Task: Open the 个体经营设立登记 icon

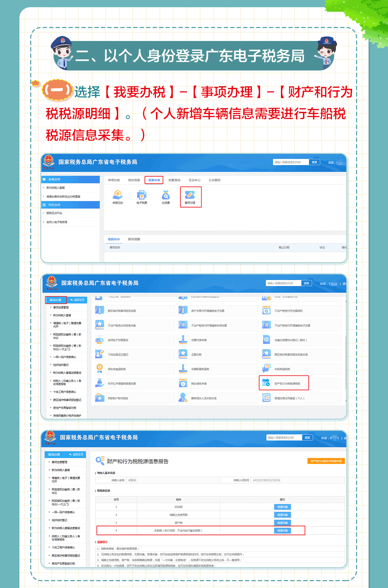Action: 100,354
